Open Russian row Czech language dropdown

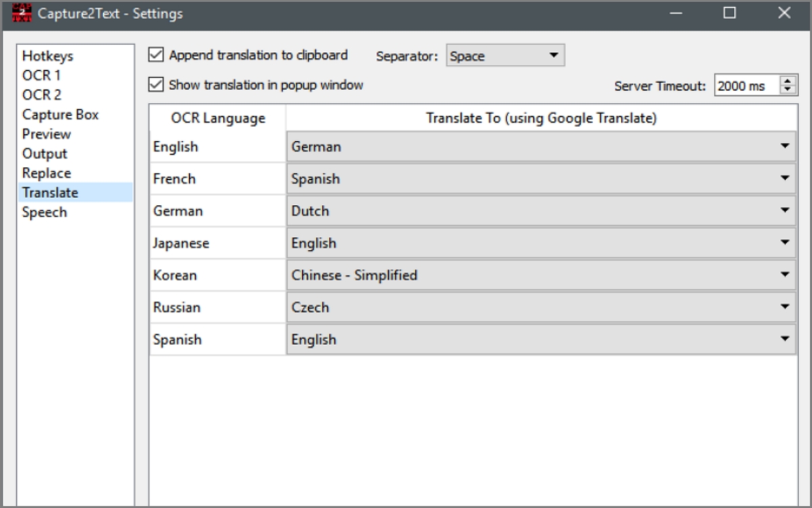click(541, 308)
